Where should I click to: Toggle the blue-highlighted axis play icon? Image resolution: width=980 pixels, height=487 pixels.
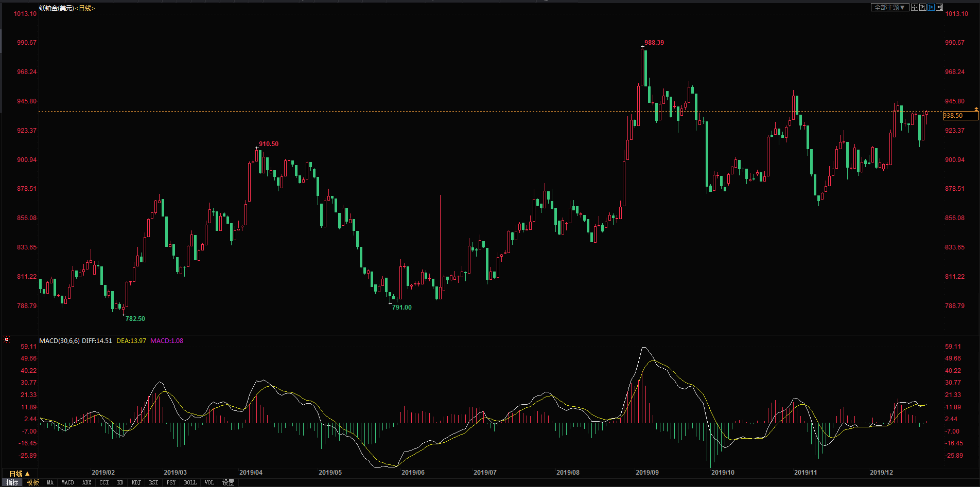tap(931, 7)
